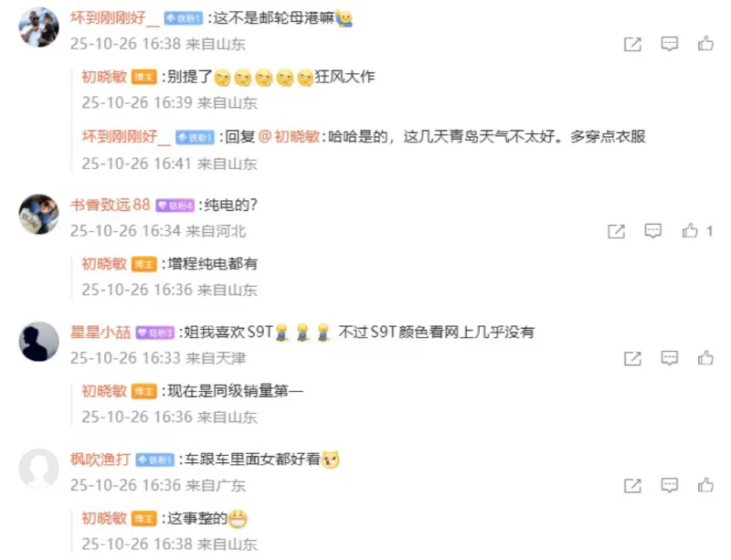Open 星星小喆's username link
Screen dimensions: 731x560
(101, 333)
